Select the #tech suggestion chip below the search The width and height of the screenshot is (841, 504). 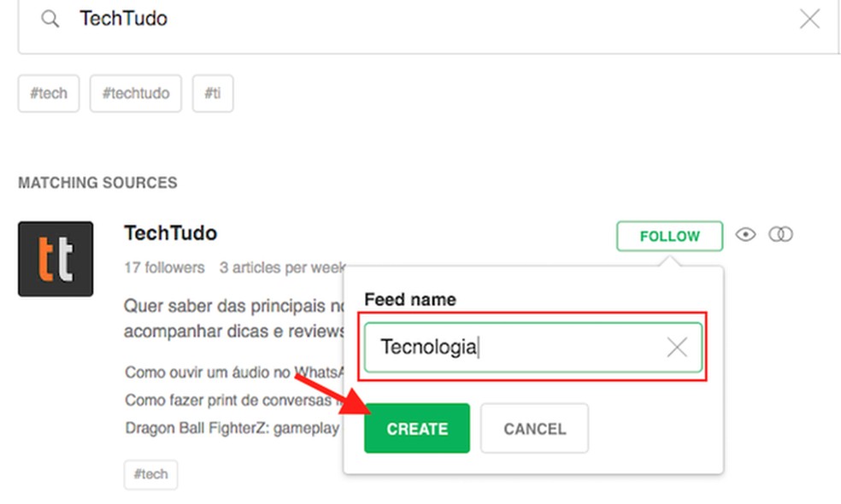tap(48, 93)
